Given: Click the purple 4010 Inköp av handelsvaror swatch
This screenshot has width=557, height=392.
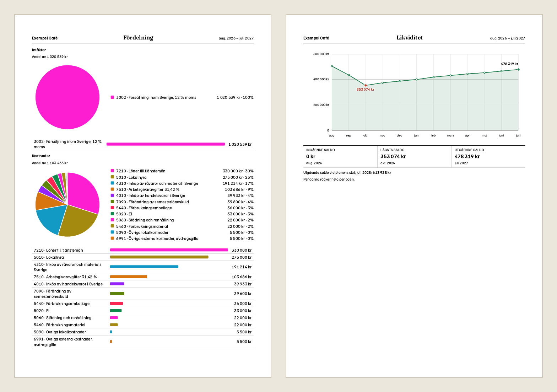Looking at the screenshot, I should coord(112,195).
